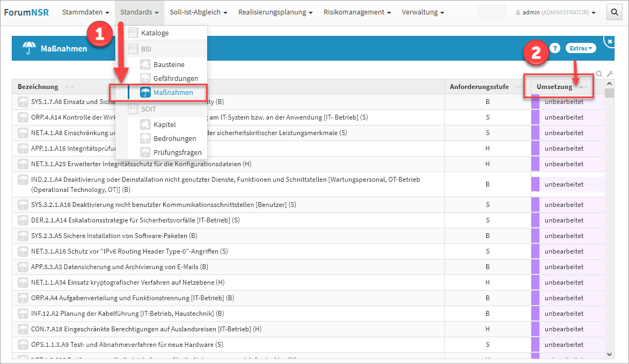Click the search magnifier button in top navbar
629x364 pixels.
(x=614, y=12)
